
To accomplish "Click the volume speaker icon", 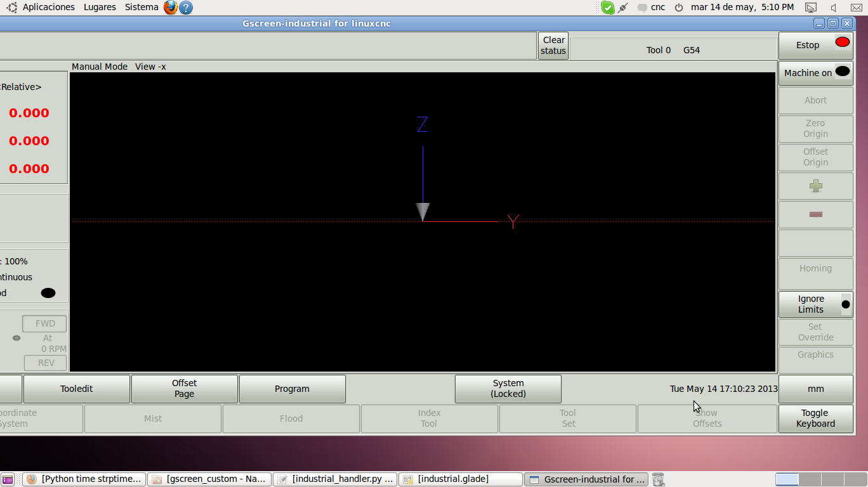I will tap(834, 8).
